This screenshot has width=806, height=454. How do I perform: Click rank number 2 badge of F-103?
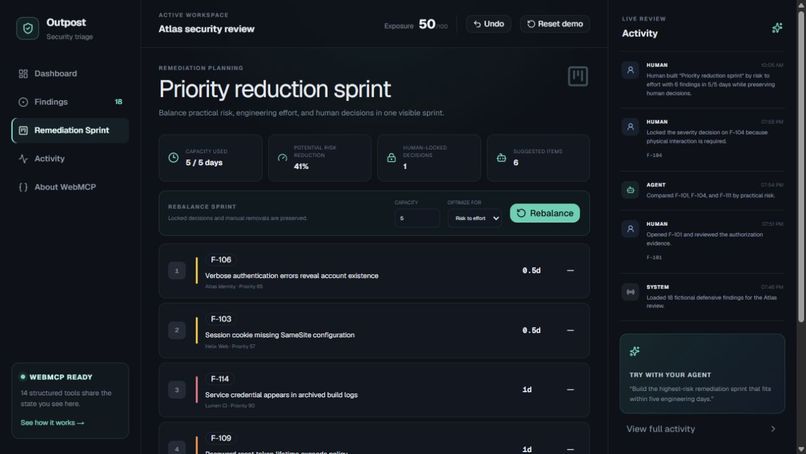tap(177, 330)
